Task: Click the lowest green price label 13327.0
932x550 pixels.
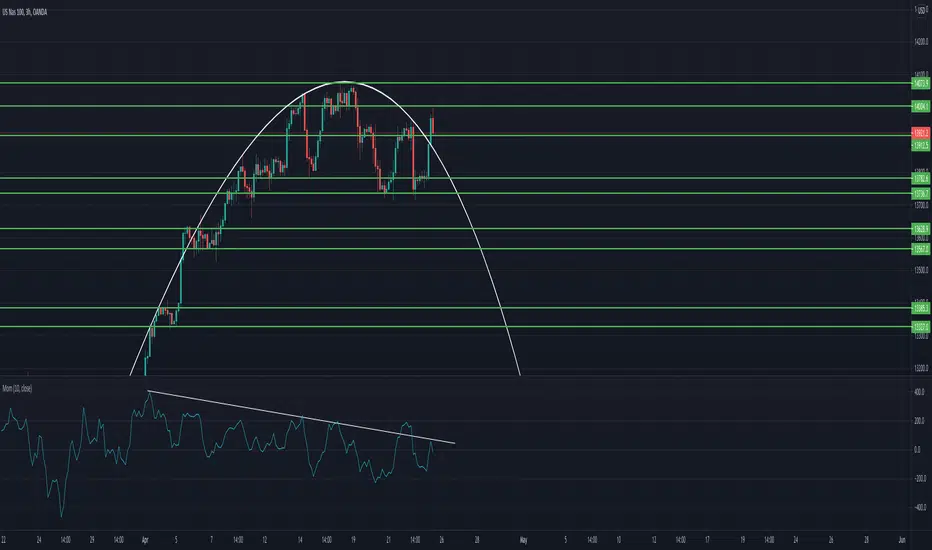Action: coord(921,327)
